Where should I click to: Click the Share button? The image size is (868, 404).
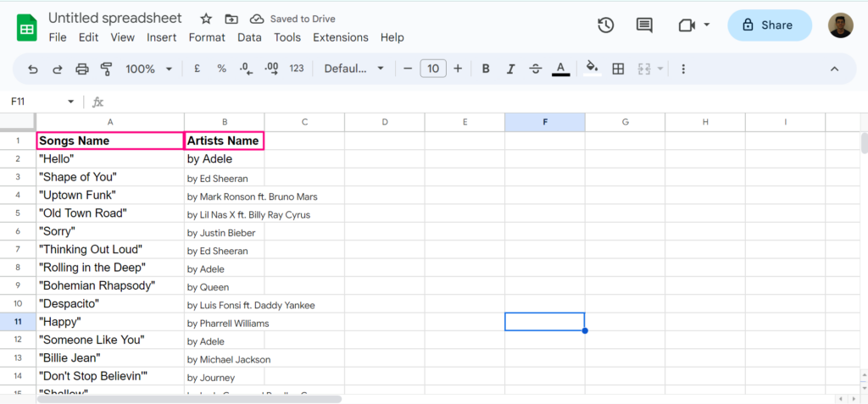point(770,25)
